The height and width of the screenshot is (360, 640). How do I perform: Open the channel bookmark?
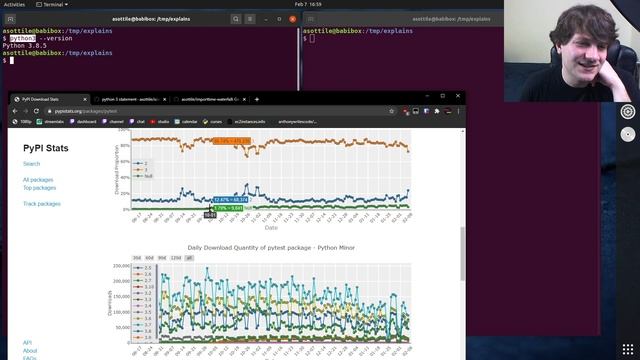[113, 122]
